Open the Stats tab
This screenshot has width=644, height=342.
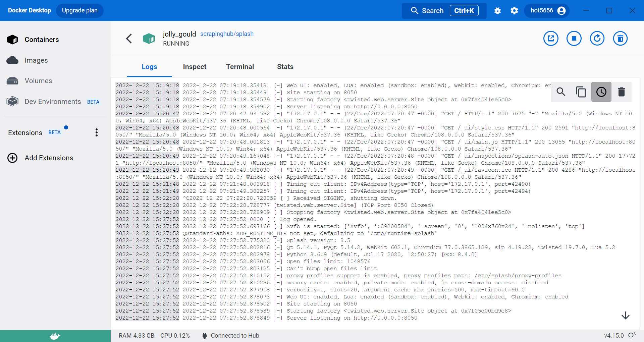point(285,67)
